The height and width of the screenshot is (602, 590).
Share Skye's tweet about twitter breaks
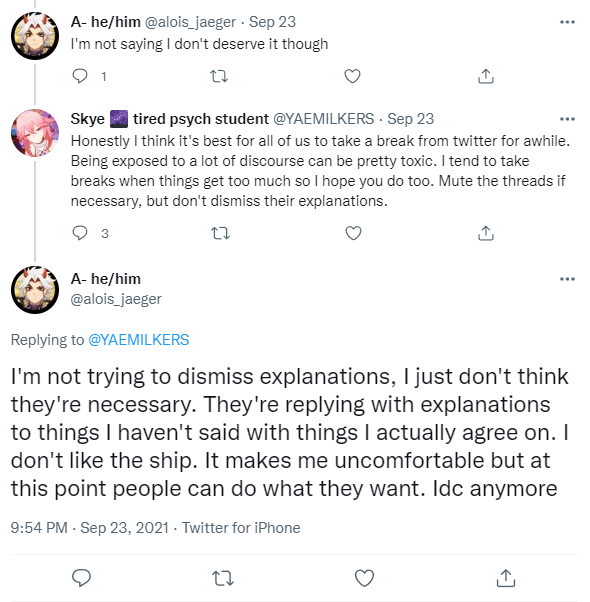(x=486, y=233)
